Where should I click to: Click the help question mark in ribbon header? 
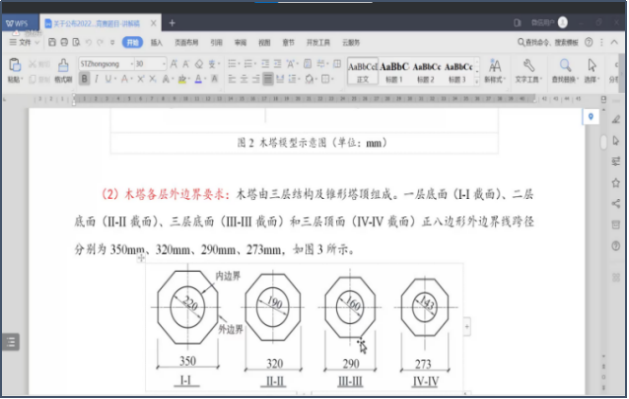tap(588, 42)
